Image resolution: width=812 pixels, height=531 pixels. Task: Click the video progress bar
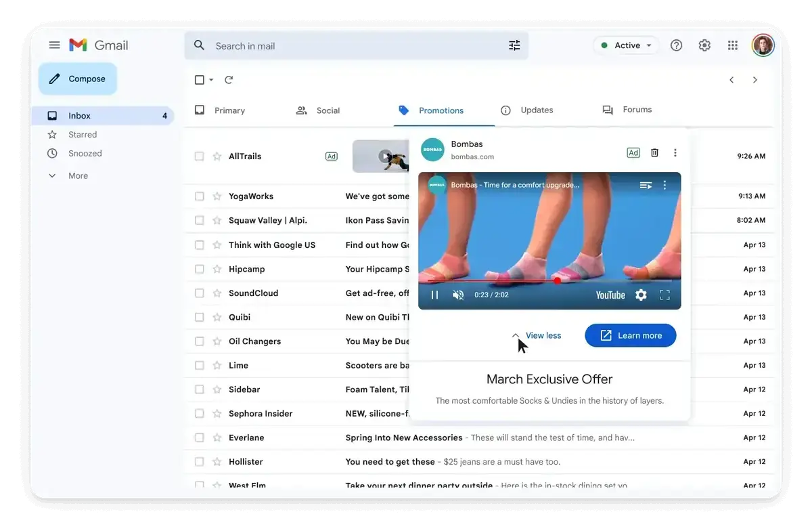(549, 280)
